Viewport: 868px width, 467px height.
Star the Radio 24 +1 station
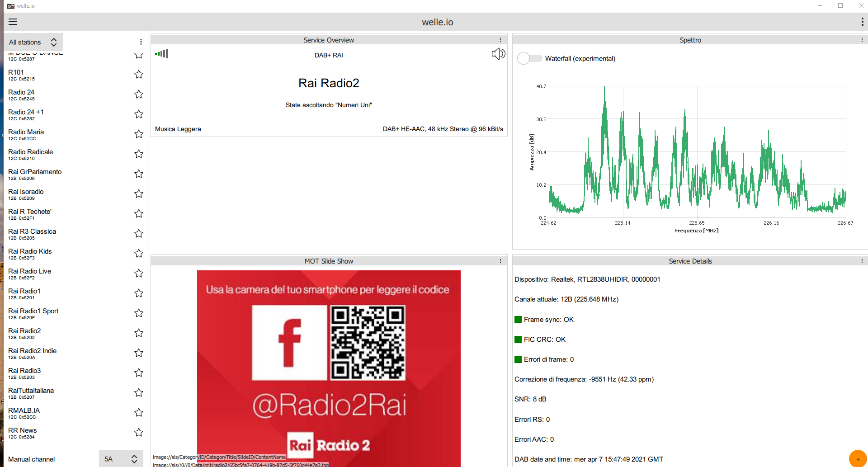click(x=139, y=114)
